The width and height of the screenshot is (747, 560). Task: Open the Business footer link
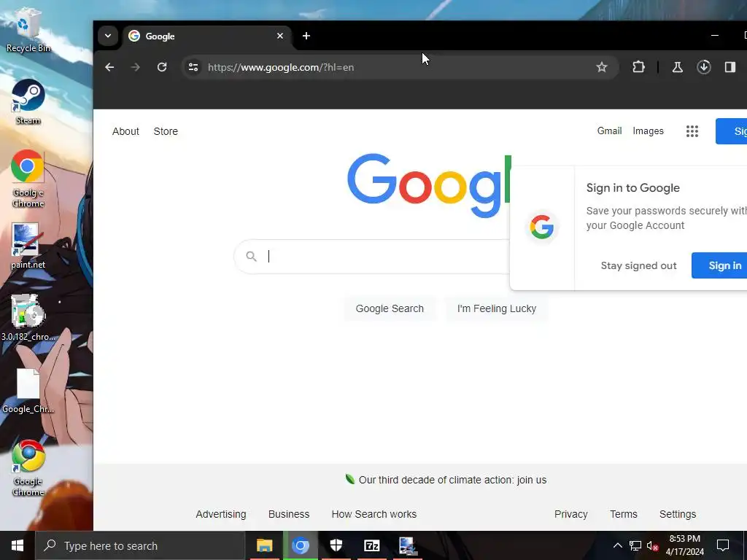pos(289,514)
